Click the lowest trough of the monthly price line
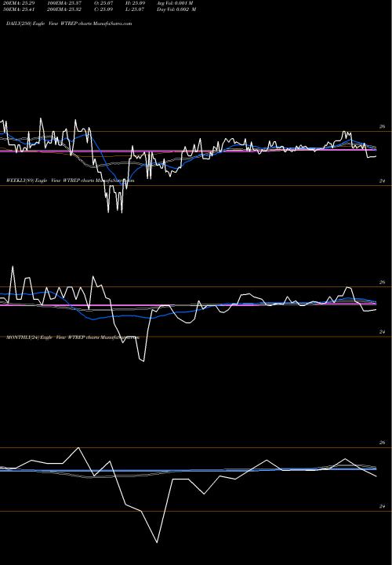Screen dimensions: 392x565 point(157,542)
